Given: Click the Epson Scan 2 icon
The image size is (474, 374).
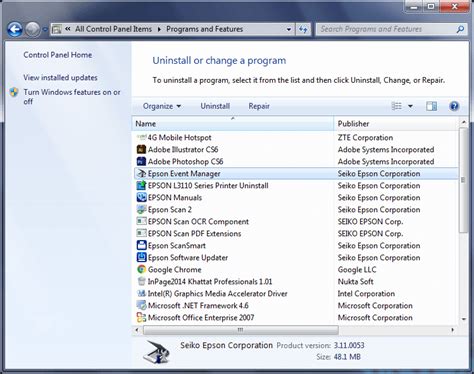Looking at the screenshot, I should (x=141, y=209).
